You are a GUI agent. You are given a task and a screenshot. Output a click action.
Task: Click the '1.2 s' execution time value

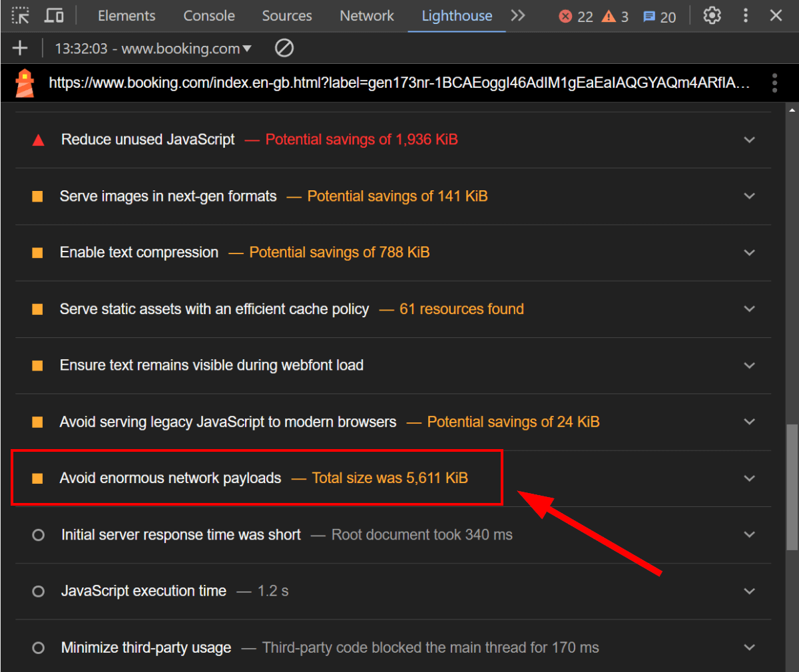tap(273, 591)
